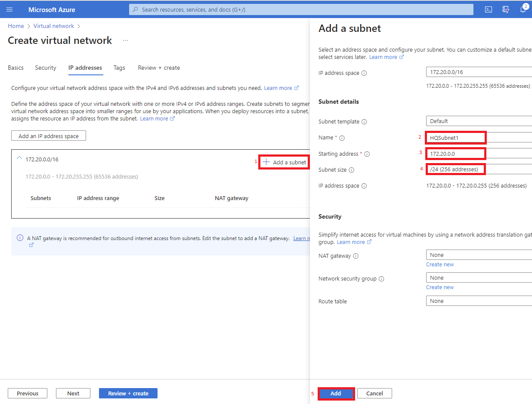Collapse the 172.20.0.0/16 address space section
532x404 pixels.
point(19,158)
